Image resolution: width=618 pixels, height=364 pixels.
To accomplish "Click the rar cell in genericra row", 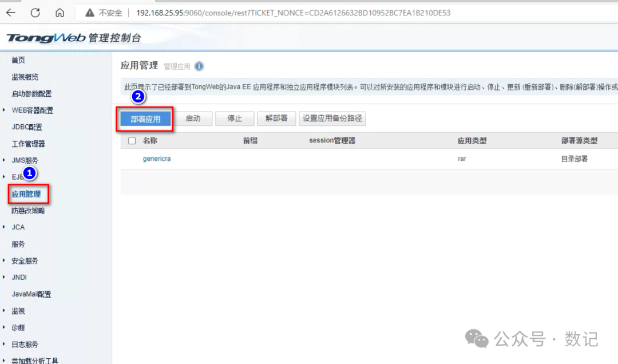I will click(462, 159).
